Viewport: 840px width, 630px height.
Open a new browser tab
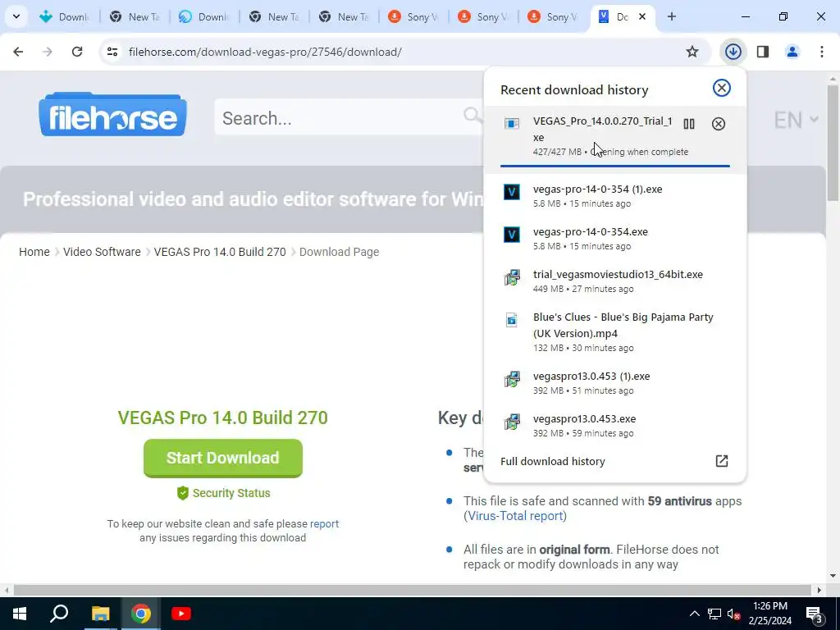(671, 16)
